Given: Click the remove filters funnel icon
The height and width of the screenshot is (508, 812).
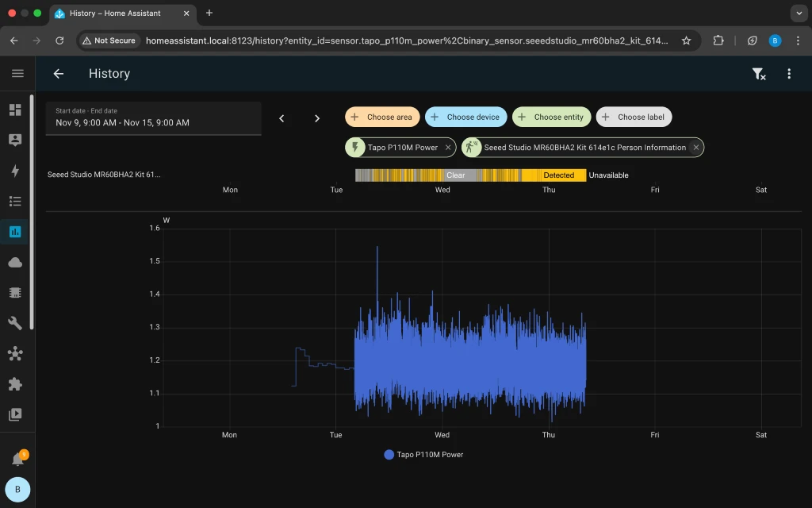Looking at the screenshot, I should click(x=758, y=74).
